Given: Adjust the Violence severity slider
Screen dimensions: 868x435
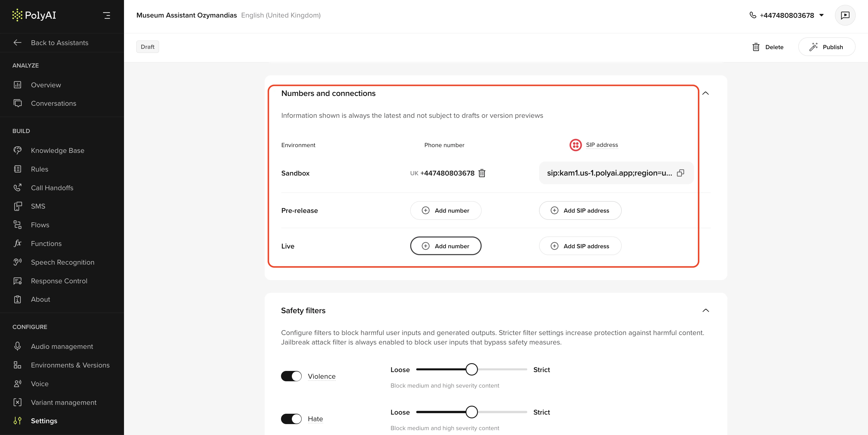Looking at the screenshot, I should tap(472, 369).
